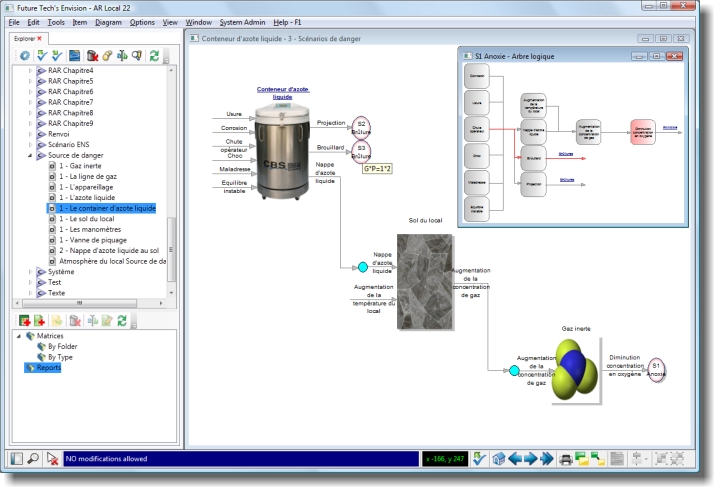Expand the Scénario ENS tree node
Viewport: 714px width, 487px height.
point(31,145)
